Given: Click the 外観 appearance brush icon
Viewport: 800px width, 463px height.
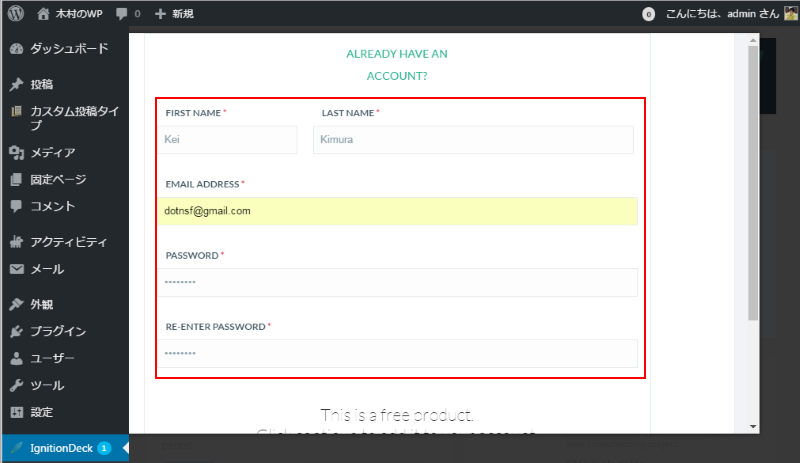Looking at the screenshot, I should 16,304.
